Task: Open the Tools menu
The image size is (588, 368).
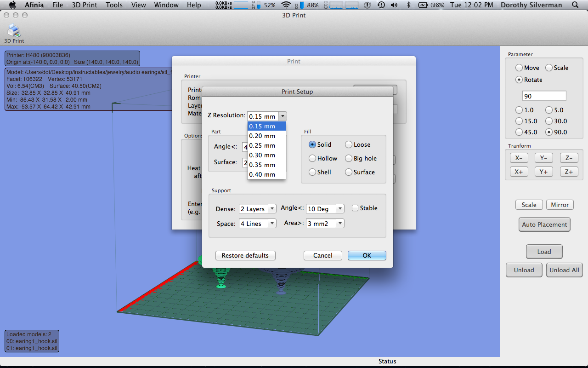Action: coord(114,5)
